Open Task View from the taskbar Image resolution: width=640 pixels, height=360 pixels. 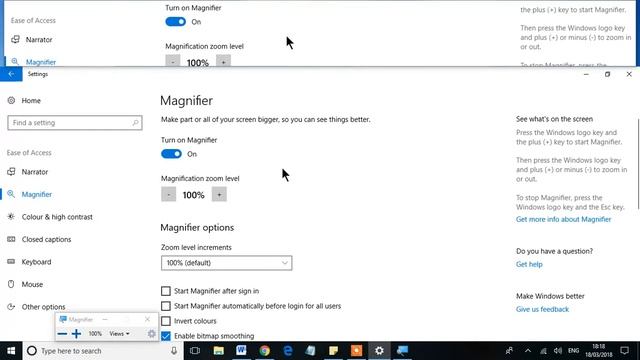click(x=195, y=351)
